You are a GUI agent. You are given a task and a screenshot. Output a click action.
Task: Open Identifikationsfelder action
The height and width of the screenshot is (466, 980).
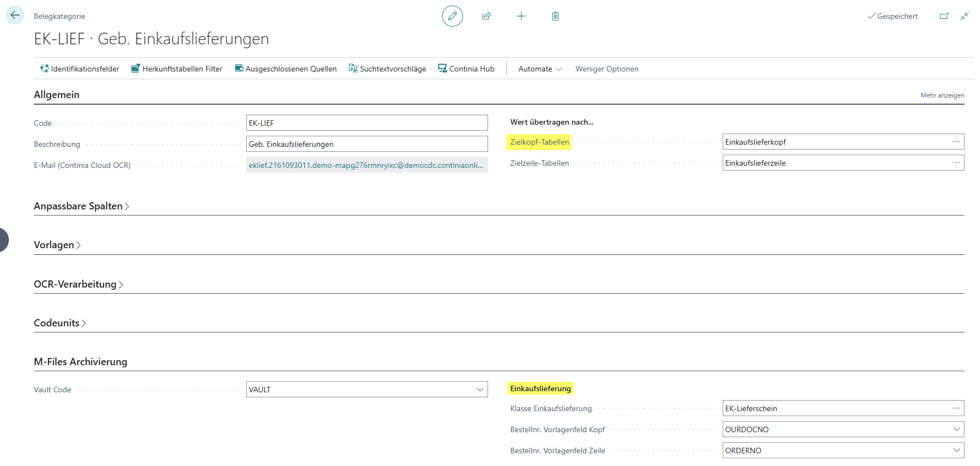(79, 69)
